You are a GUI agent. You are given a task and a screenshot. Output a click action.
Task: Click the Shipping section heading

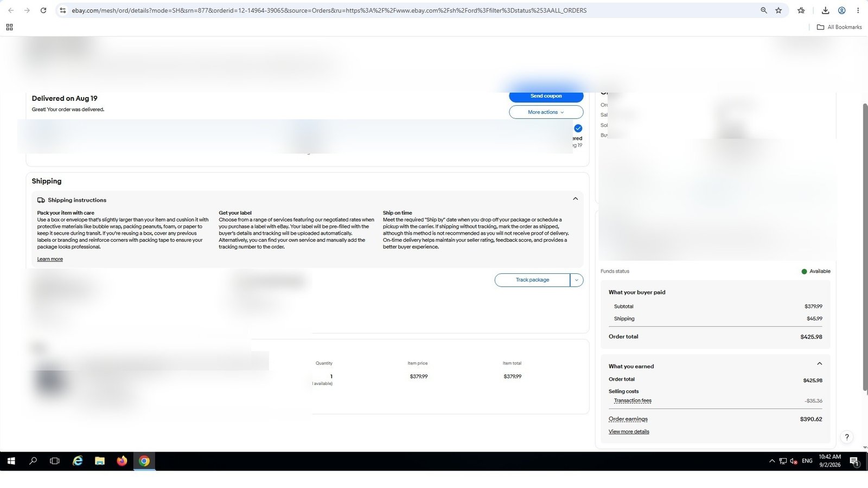(x=47, y=181)
